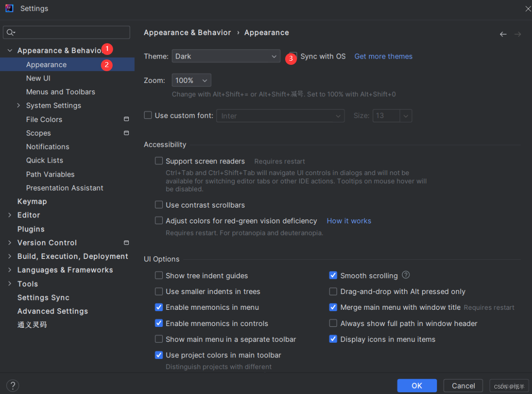532x394 pixels.
Task: Expand the Editor tree node
Action: pyautogui.click(x=10, y=215)
